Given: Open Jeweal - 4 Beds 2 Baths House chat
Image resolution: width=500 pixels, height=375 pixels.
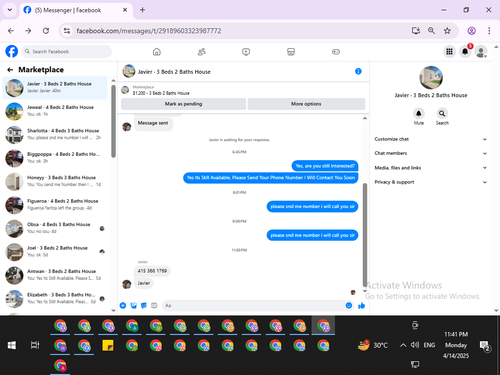Looking at the screenshot, I should [x=55, y=111].
